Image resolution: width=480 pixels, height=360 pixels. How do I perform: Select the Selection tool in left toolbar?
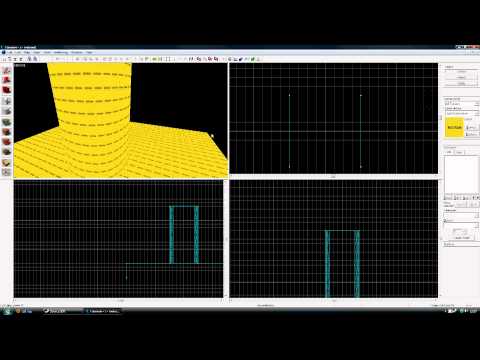(7, 70)
